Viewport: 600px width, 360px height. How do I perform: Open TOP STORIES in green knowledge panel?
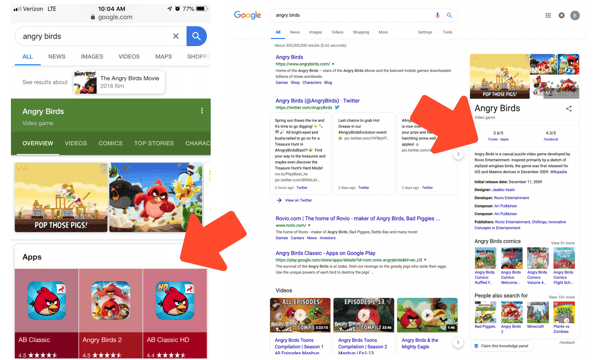tap(154, 143)
